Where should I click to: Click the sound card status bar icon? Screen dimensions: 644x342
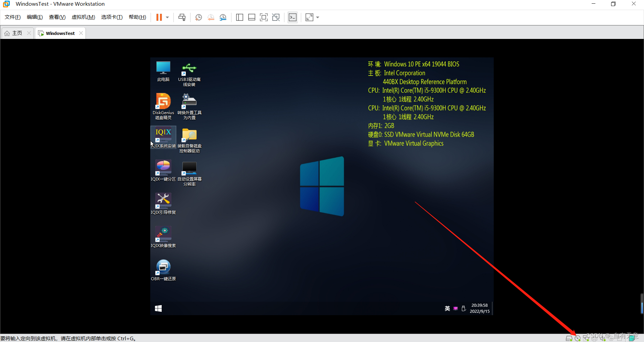point(603,338)
